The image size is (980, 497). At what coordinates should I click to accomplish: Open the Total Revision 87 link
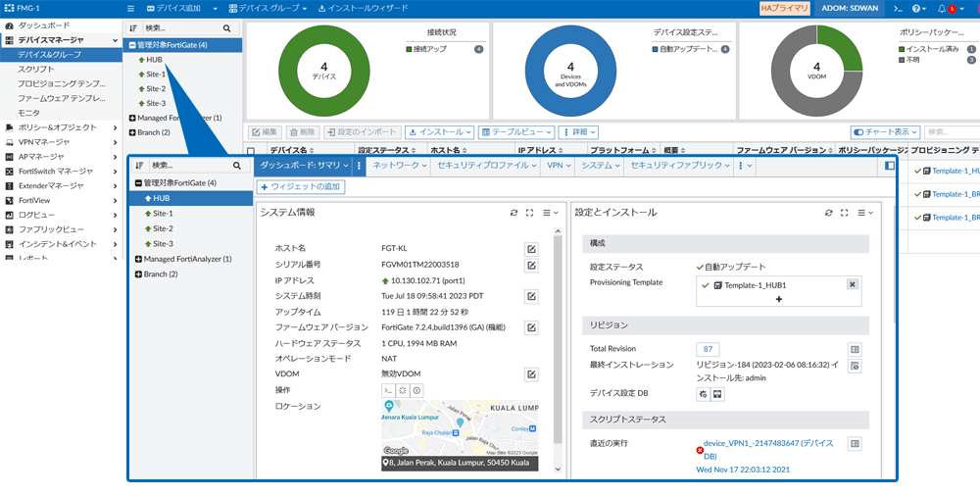[708, 349]
